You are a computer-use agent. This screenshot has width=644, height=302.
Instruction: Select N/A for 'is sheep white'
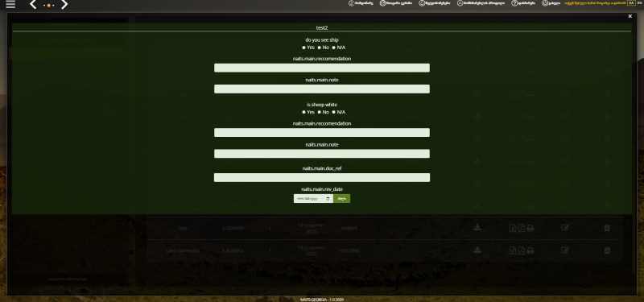334,112
